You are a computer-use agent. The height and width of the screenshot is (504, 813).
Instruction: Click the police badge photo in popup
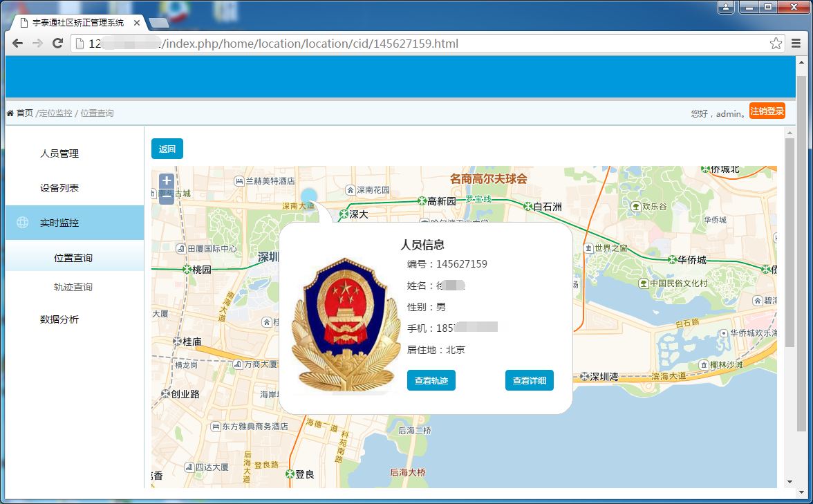[344, 325]
